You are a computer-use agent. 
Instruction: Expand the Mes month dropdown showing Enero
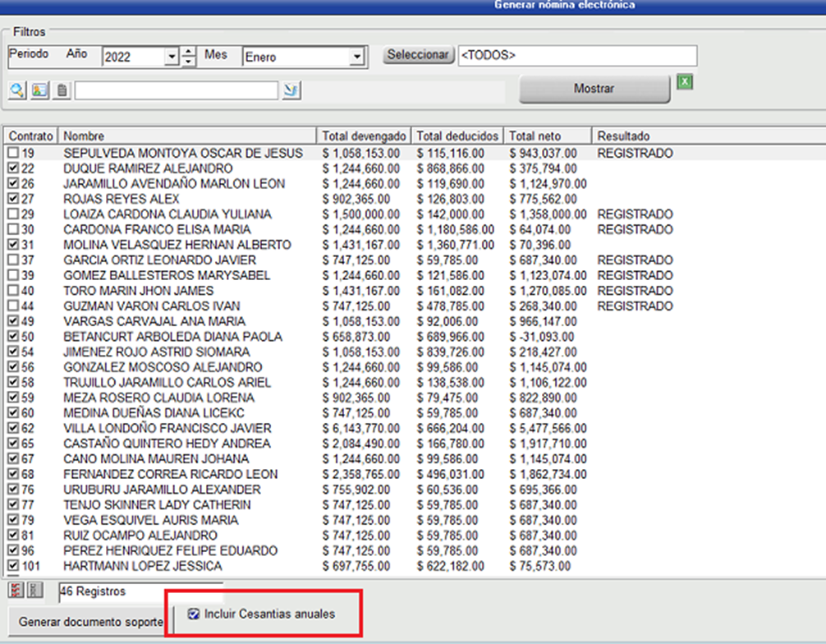pos(356,57)
